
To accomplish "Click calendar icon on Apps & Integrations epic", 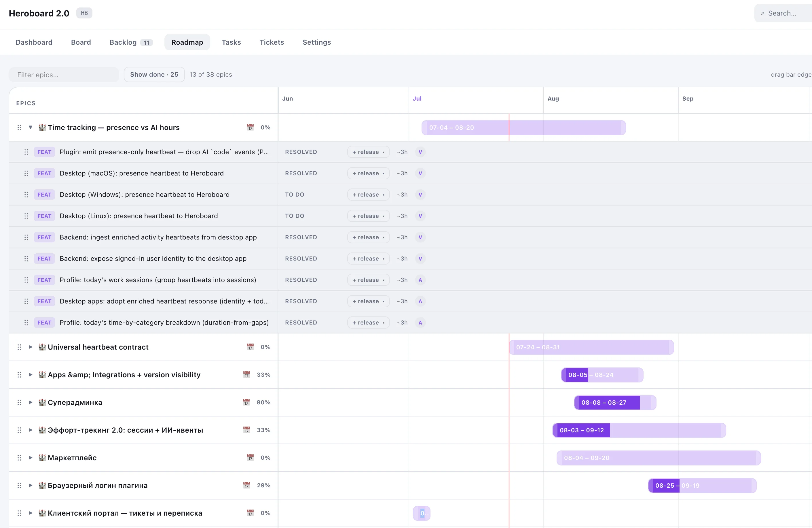I will 246,375.
